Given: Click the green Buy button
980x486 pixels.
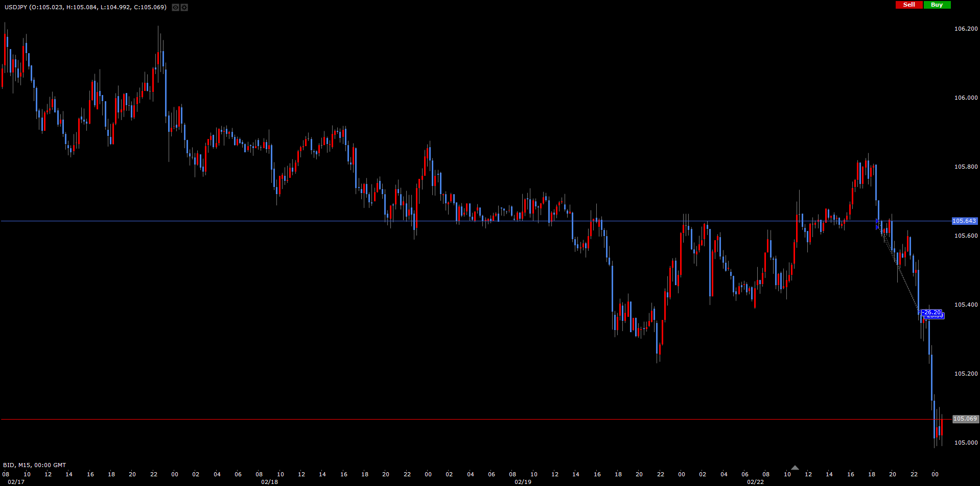Looking at the screenshot, I should point(937,5).
